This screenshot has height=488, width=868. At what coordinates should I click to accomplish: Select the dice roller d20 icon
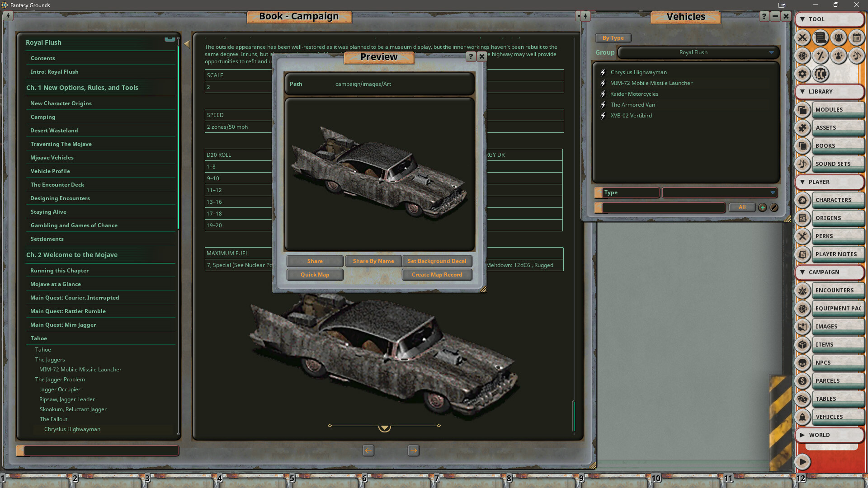802,56
